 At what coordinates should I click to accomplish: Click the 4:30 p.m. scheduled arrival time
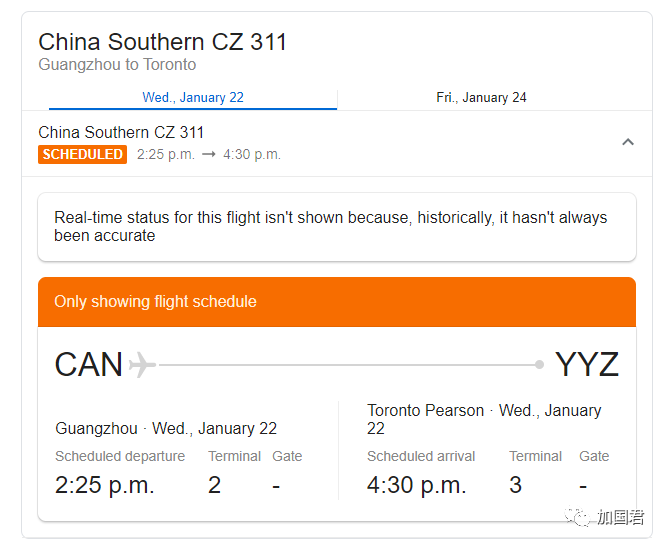click(417, 485)
